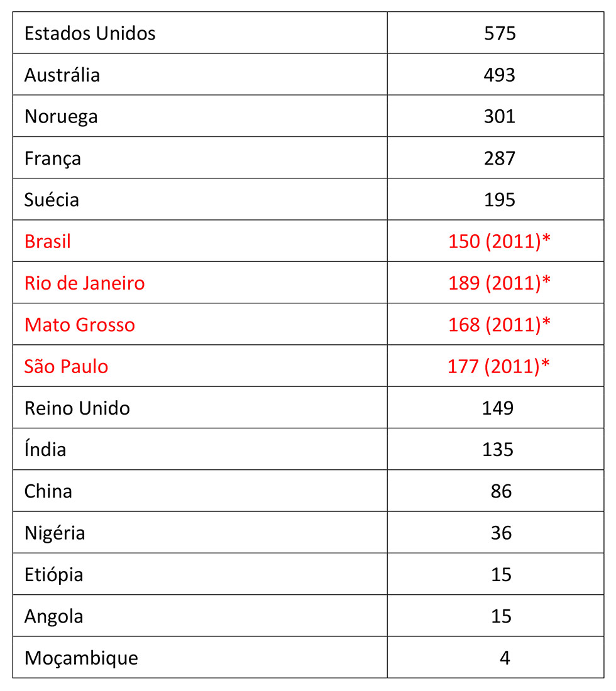Select the Mato Grosso row label
This screenshot has height=691, width=616.
[x=80, y=325]
